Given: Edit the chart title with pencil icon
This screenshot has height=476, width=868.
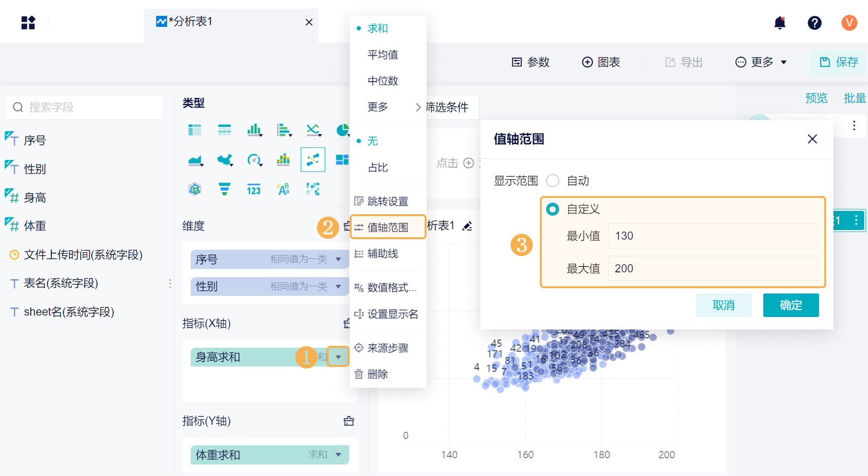Looking at the screenshot, I should point(467,226).
